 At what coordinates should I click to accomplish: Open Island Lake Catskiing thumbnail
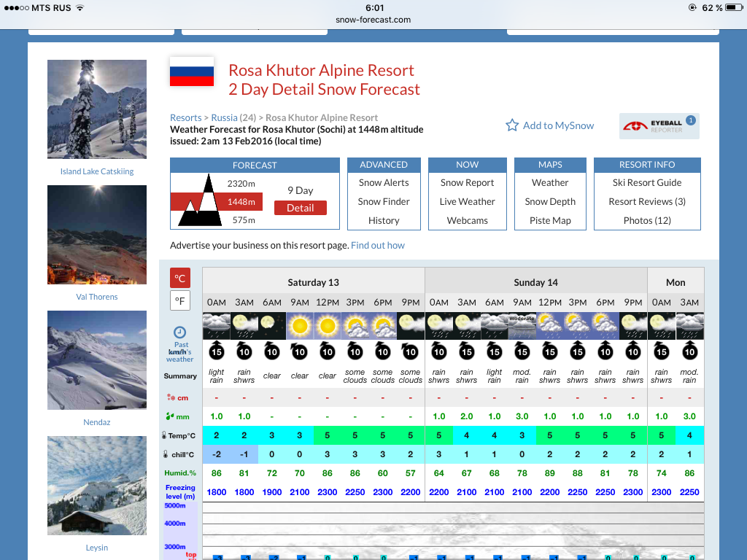pos(97,109)
